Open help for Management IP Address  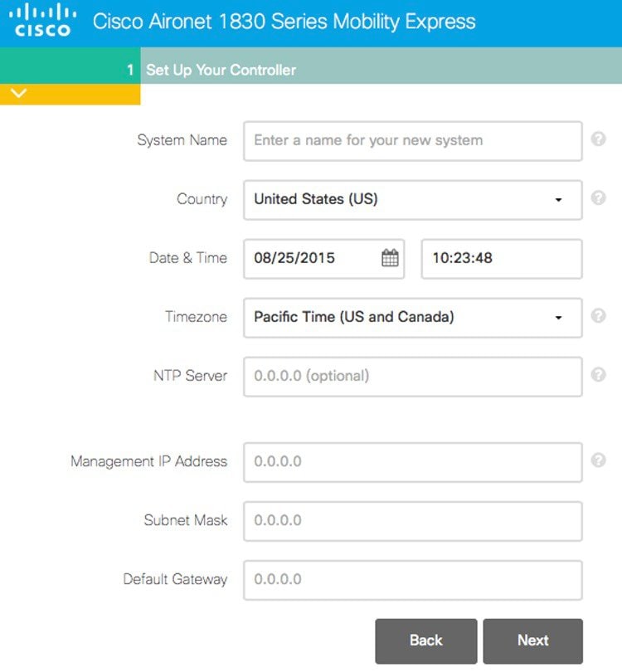click(x=598, y=460)
